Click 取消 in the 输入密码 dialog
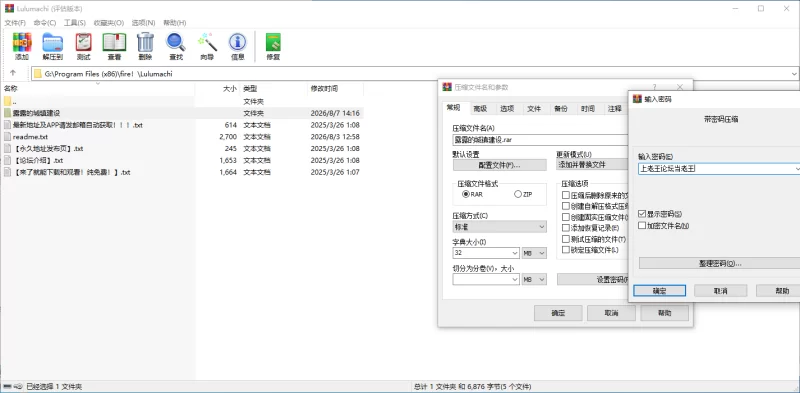Image resolution: width=800 pixels, height=393 pixels. pyautogui.click(x=720, y=290)
